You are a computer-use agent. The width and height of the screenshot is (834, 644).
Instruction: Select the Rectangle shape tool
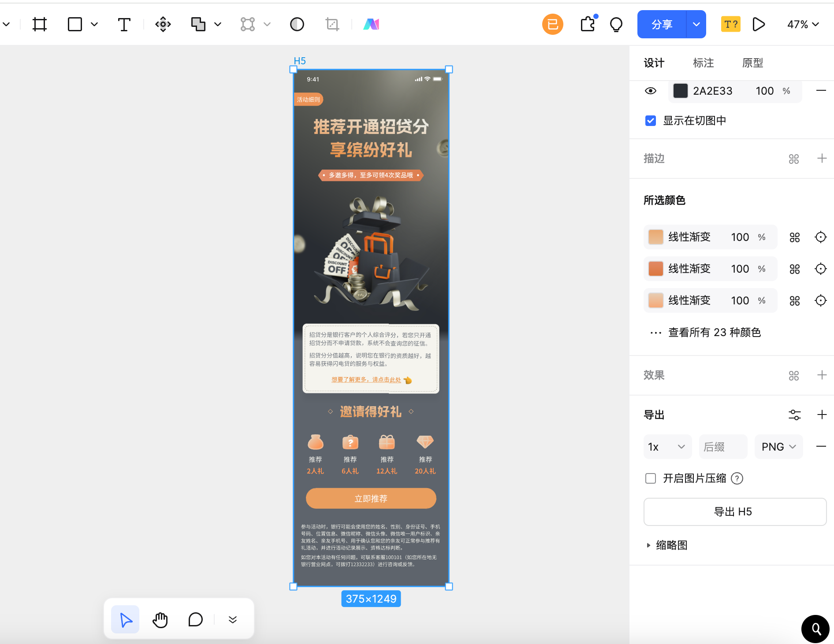pyautogui.click(x=75, y=24)
